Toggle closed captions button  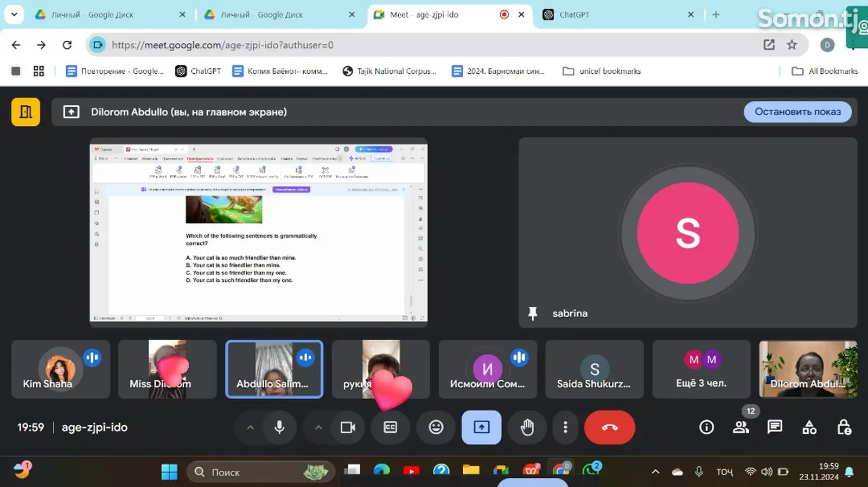[x=391, y=427]
